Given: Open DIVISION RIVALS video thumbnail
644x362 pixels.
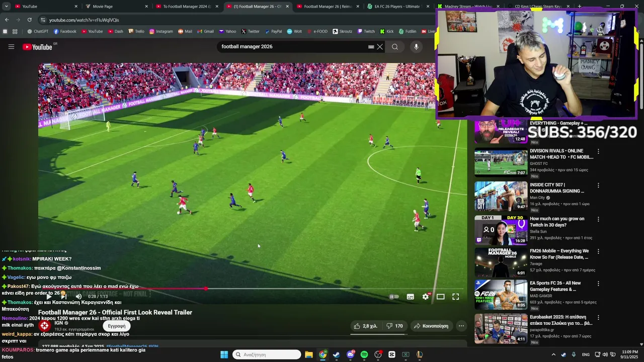Looking at the screenshot, I should coord(501,162).
